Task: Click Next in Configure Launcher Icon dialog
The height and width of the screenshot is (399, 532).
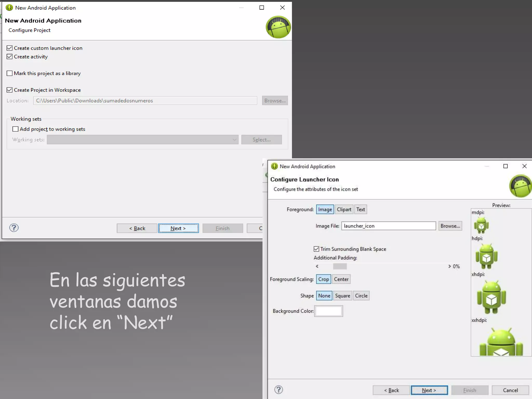Action: (429, 390)
